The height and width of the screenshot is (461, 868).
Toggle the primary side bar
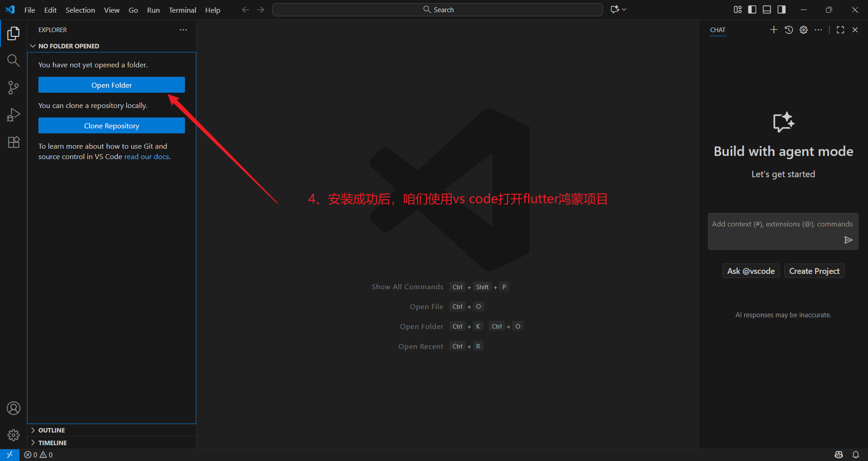(x=752, y=9)
